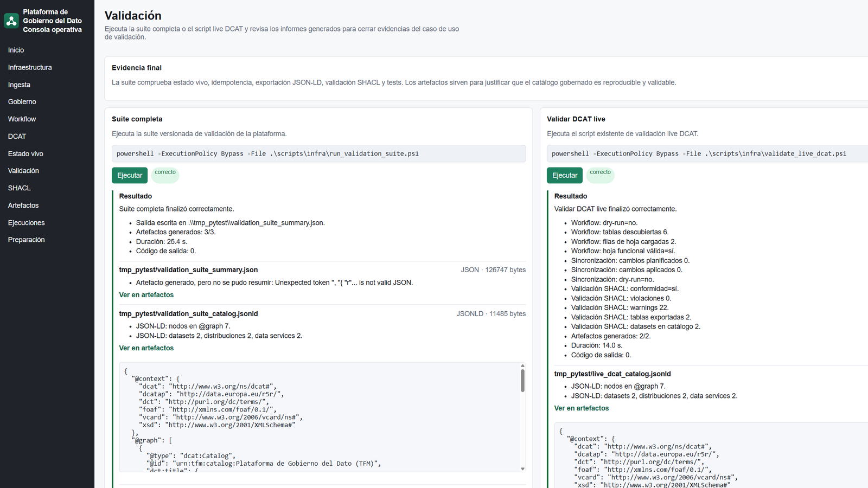
Task: Open Ver en artefactos for live_dcat_catalog.jsonld
Action: coord(582,408)
